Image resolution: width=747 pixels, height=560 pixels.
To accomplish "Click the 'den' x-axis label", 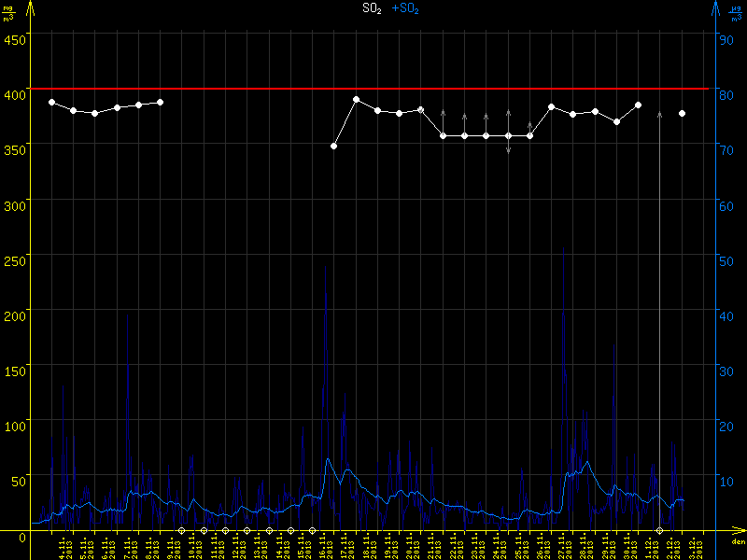I will tap(738, 542).
